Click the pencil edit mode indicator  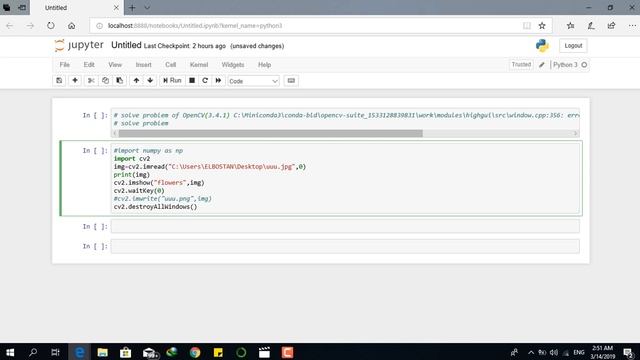pyautogui.click(x=542, y=65)
